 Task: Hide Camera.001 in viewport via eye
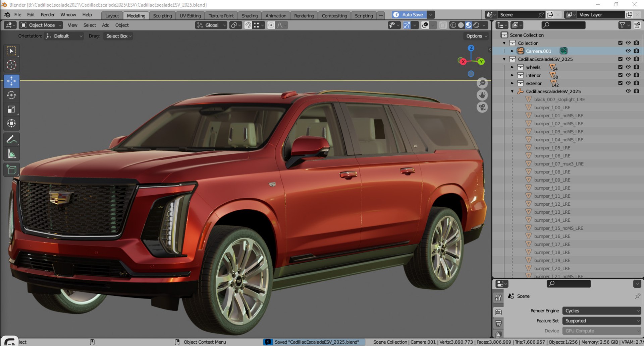pyautogui.click(x=628, y=51)
